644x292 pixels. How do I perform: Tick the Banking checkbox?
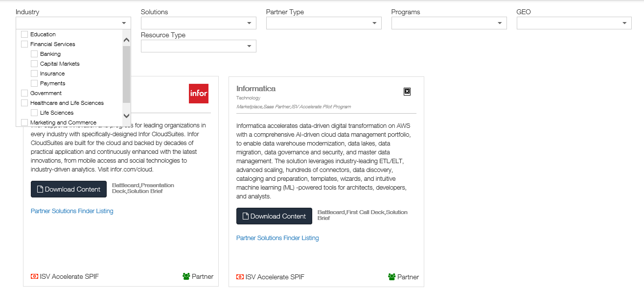(x=34, y=54)
